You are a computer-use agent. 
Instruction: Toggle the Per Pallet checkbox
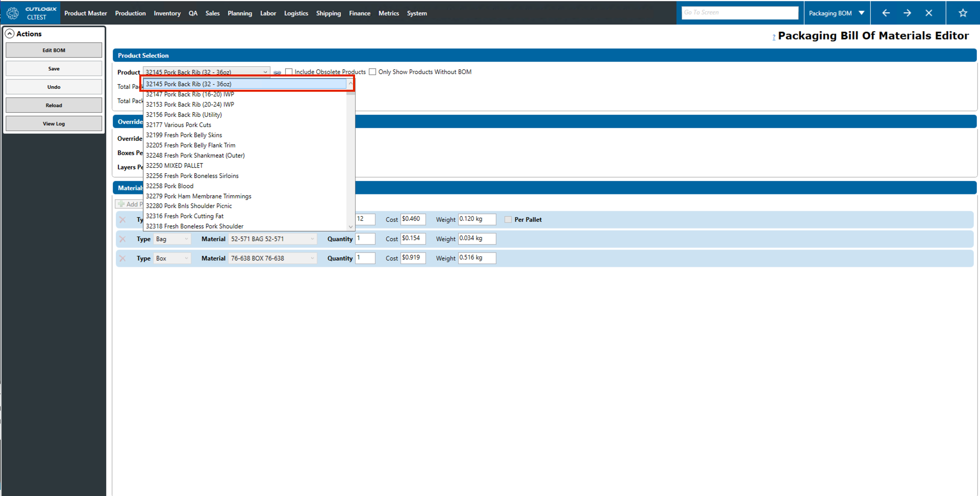click(508, 220)
